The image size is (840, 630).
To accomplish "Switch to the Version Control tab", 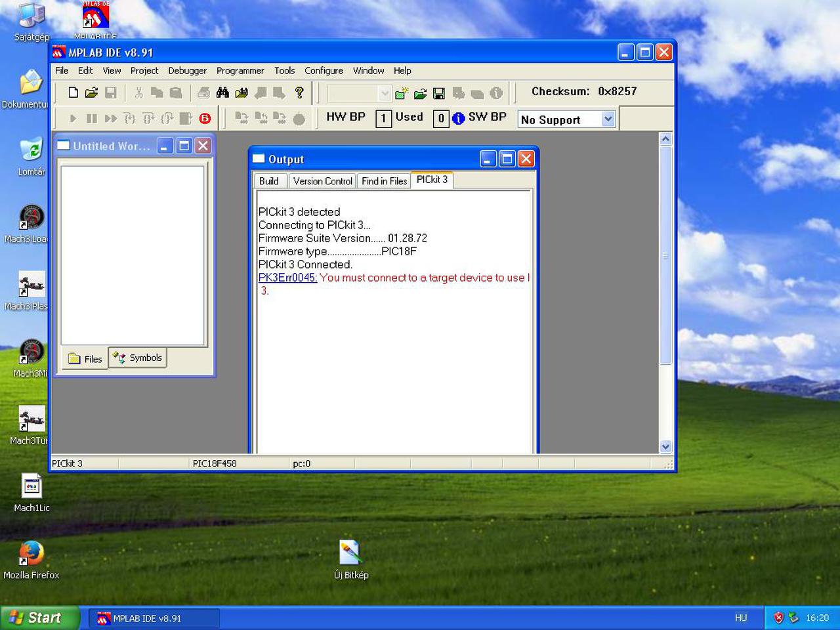I will pos(323,181).
